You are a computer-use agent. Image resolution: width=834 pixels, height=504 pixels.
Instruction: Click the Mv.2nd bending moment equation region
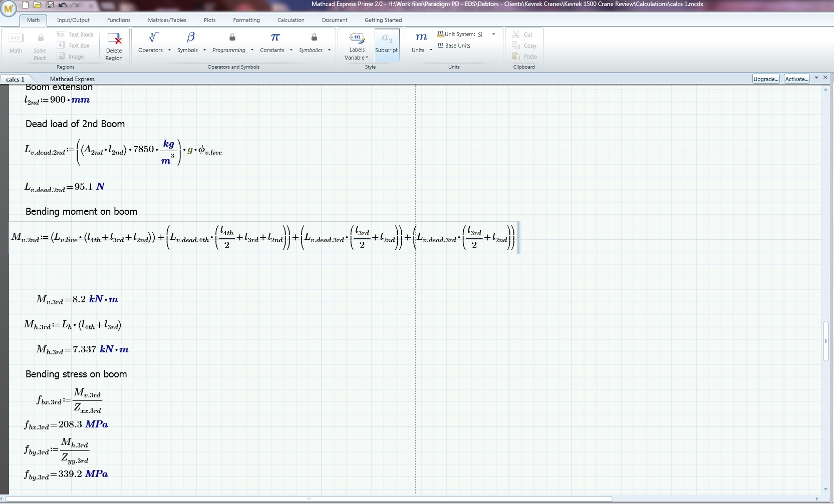(x=263, y=238)
